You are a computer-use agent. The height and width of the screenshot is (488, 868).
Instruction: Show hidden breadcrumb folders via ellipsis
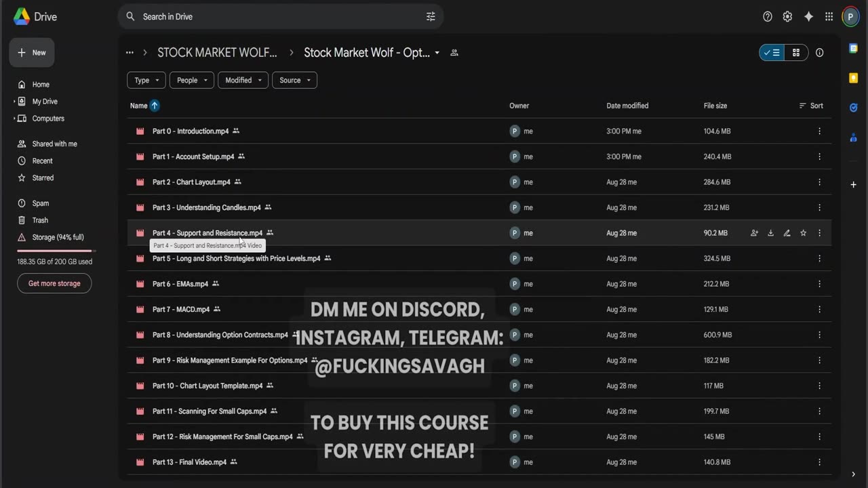(130, 53)
